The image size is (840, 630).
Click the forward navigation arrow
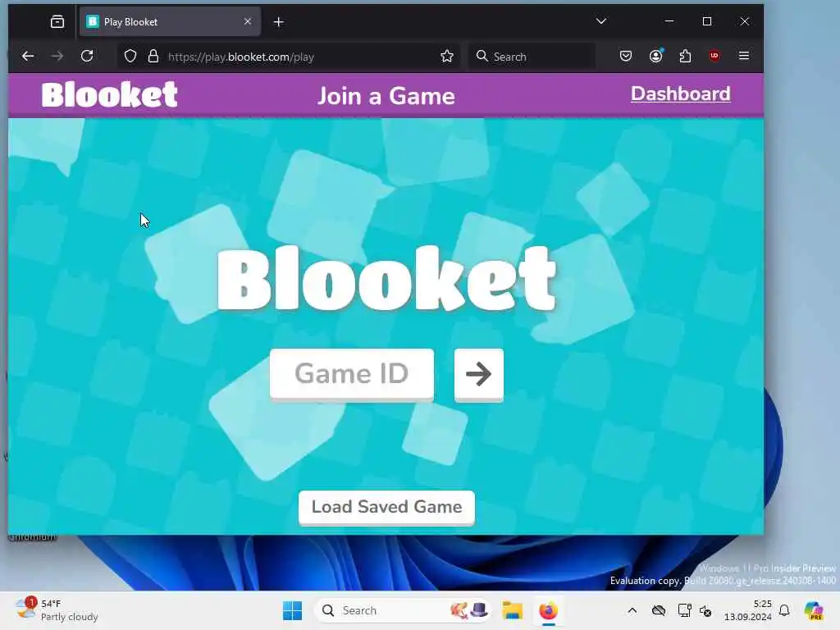57,57
